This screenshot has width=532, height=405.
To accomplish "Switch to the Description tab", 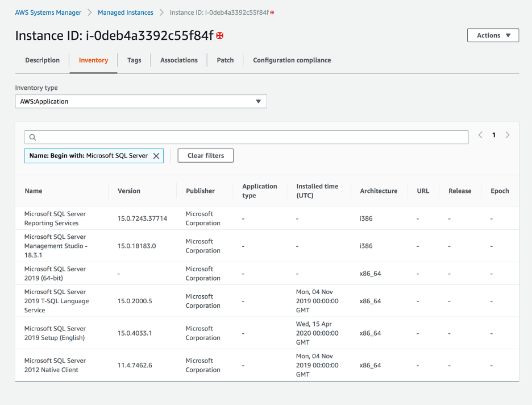I will [x=42, y=60].
